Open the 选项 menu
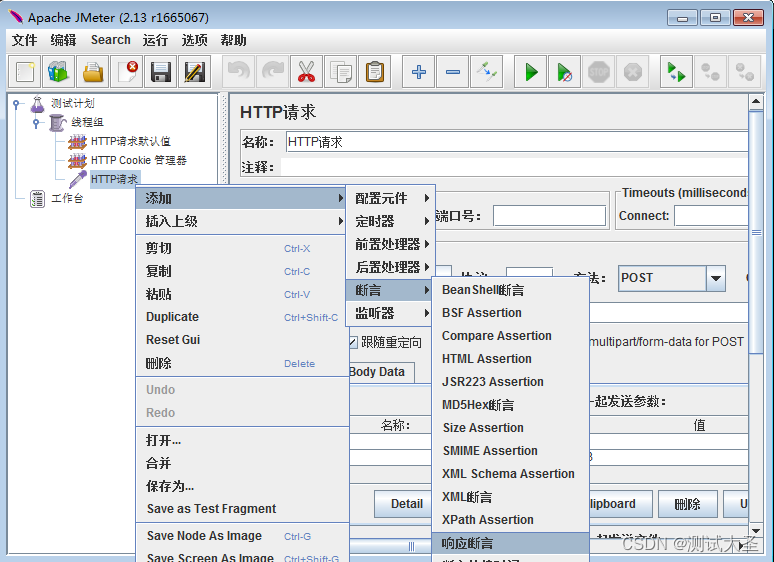Image resolution: width=774 pixels, height=562 pixels. click(194, 40)
